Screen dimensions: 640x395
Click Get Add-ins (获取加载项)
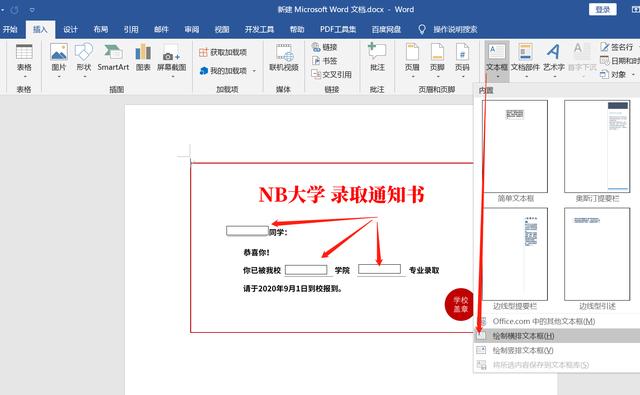point(223,52)
